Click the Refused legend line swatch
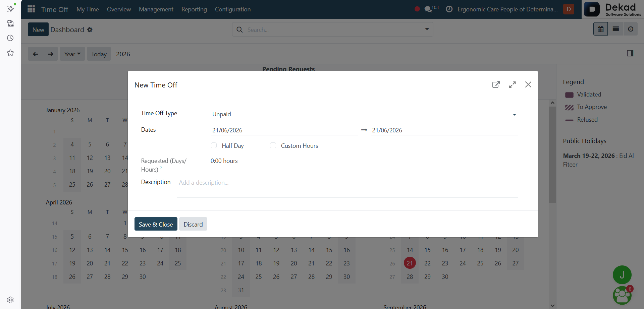 (x=569, y=120)
